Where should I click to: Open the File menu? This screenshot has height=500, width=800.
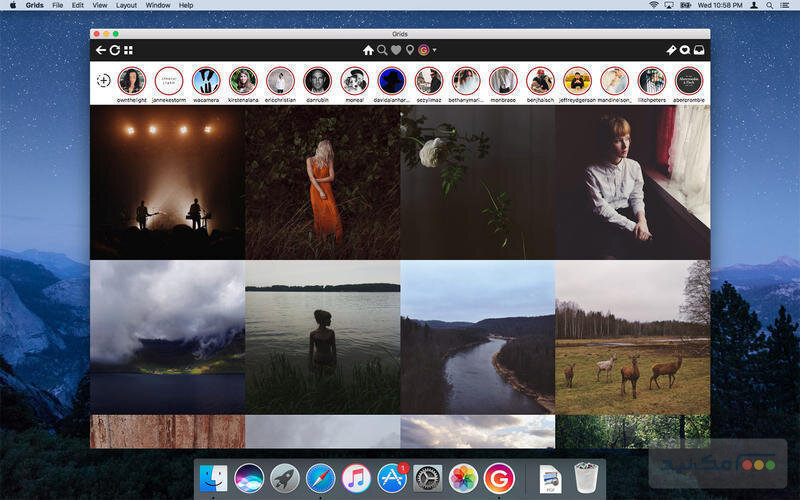(58, 5)
